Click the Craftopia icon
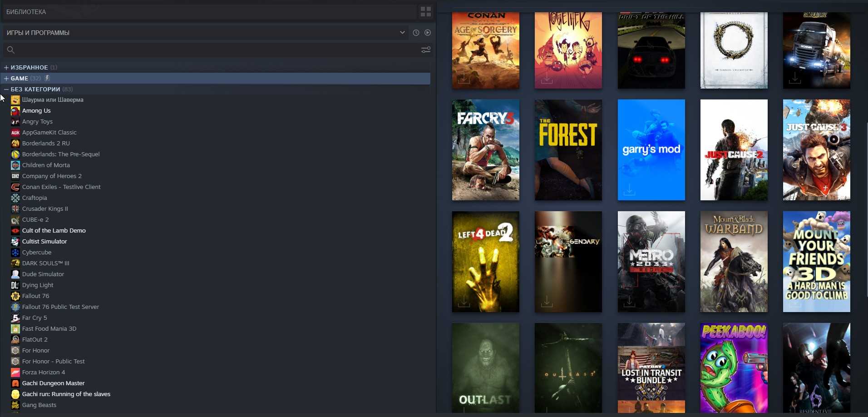This screenshot has width=868, height=417. pyautogui.click(x=15, y=198)
